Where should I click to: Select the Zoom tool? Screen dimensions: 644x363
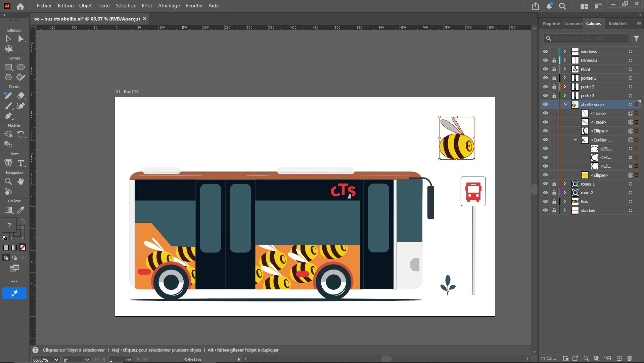8,182
